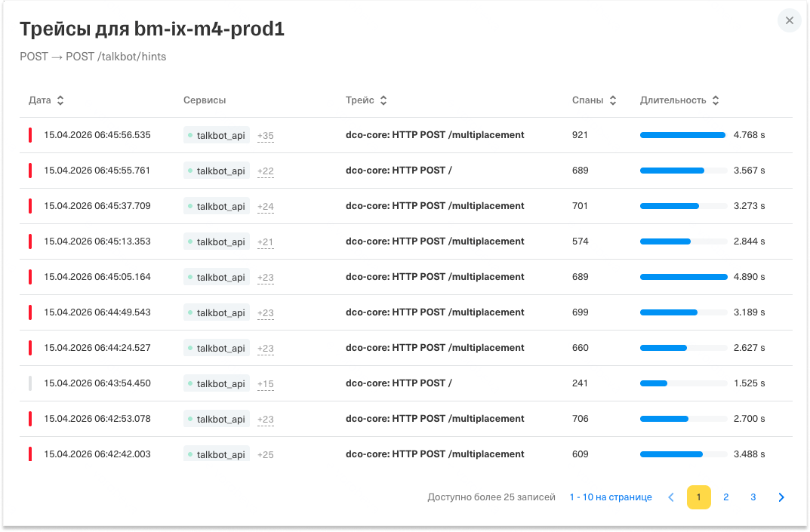
Task: Click talkbot_api tag in 06:43:54.450 row
Action: 217,384
